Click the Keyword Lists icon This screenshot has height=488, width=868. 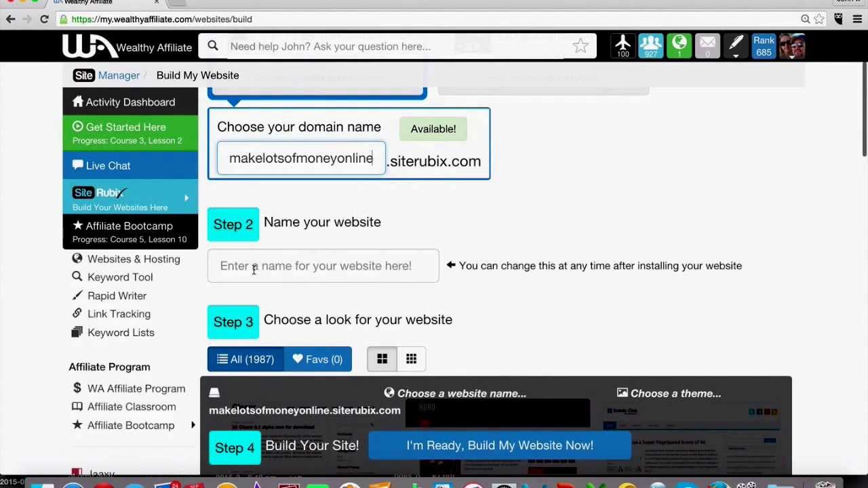pos(77,331)
